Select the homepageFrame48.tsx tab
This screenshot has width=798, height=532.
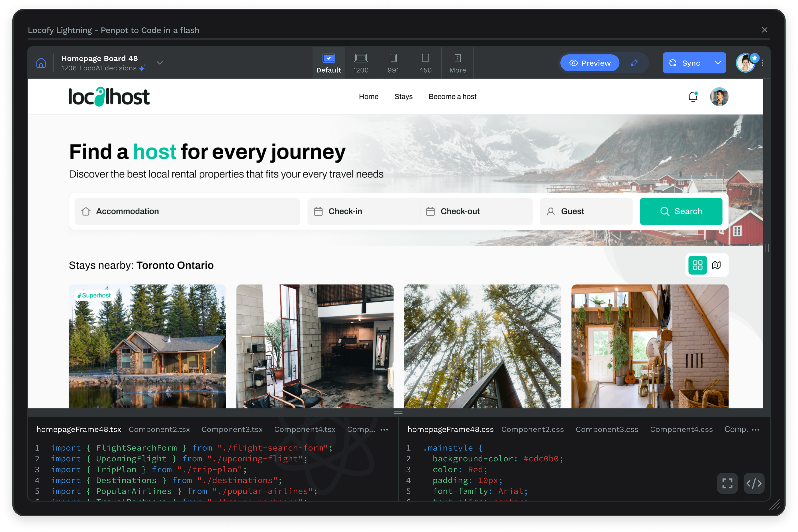click(79, 429)
